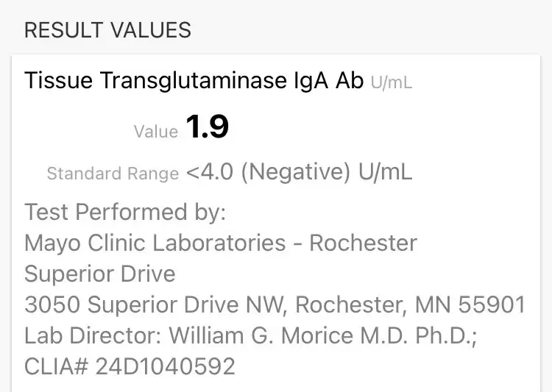This screenshot has width=552, height=392.
Task: Select the word Rochester in address line
Action: (350, 304)
